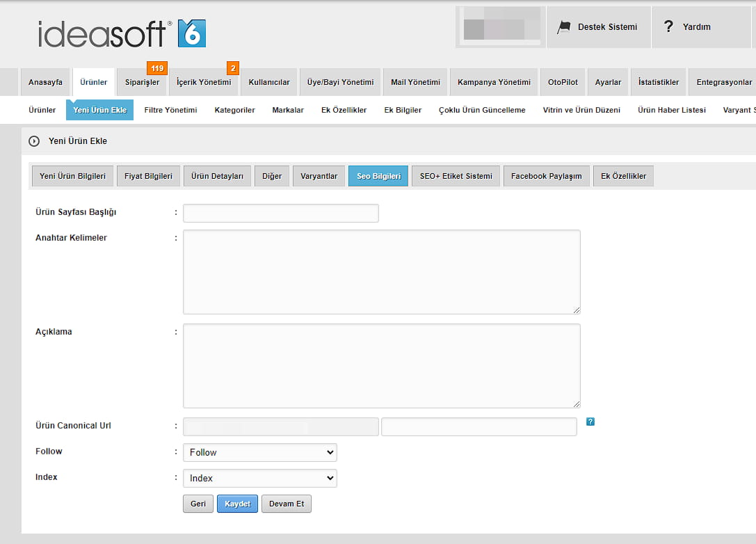
Task: Open the Yardım help button
Action: (687, 27)
